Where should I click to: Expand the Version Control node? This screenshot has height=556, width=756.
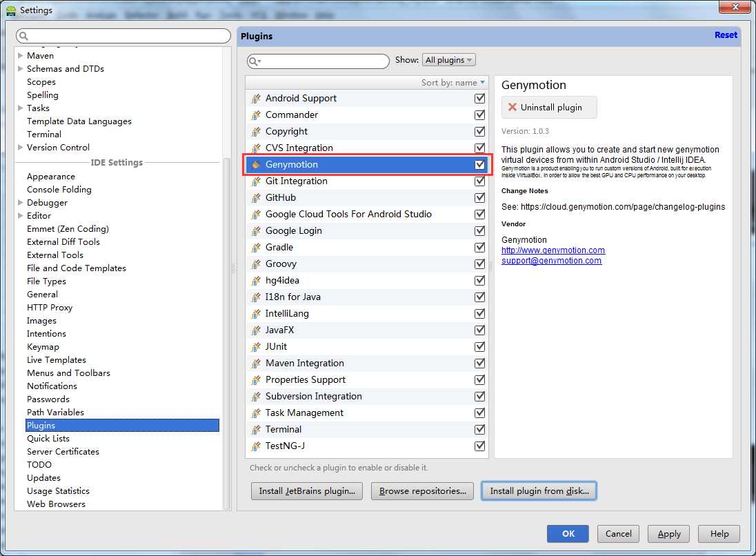(x=20, y=147)
